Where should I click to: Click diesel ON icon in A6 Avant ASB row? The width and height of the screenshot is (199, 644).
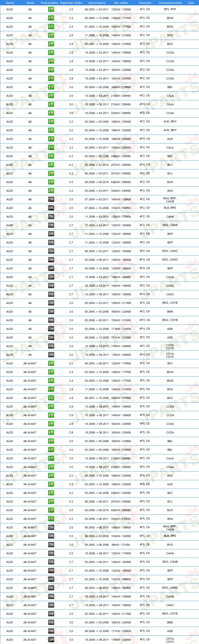click(51, 631)
